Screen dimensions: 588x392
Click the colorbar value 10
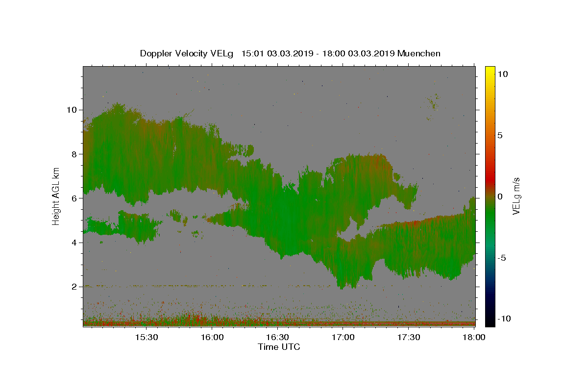coord(502,74)
